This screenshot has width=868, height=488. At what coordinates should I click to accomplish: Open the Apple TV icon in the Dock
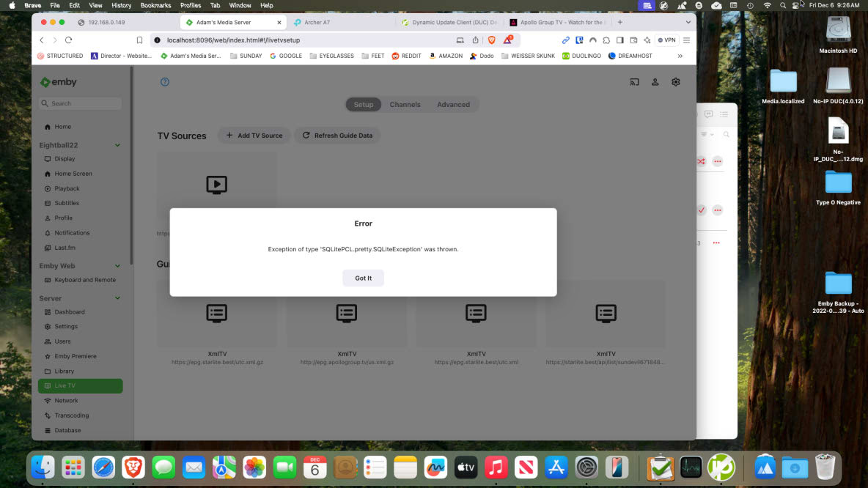465,467
